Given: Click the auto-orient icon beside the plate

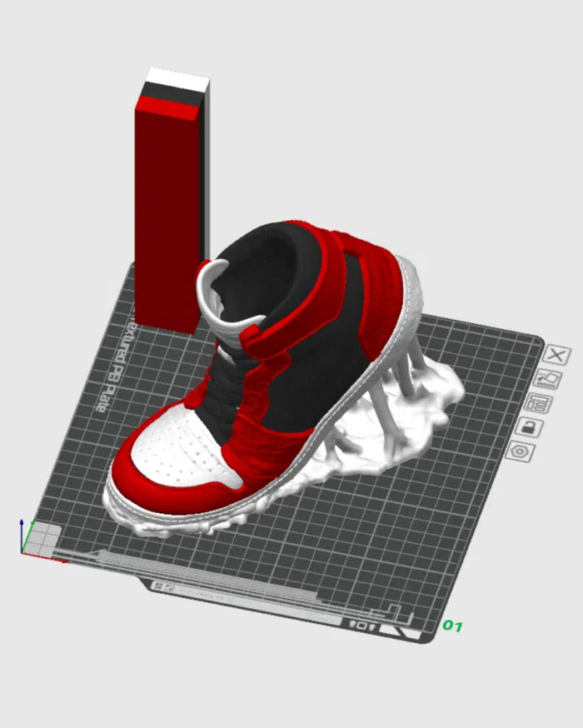Looking at the screenshot, I should coord(548,379).
